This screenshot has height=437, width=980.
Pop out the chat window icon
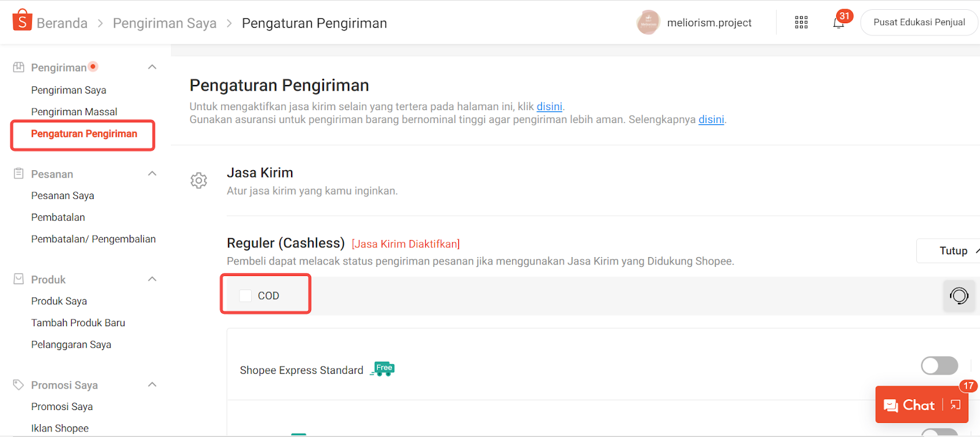[x=956, y=405]
